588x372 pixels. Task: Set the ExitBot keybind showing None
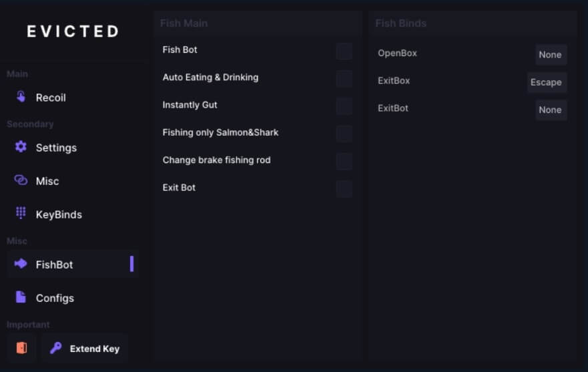pos(550,110)
